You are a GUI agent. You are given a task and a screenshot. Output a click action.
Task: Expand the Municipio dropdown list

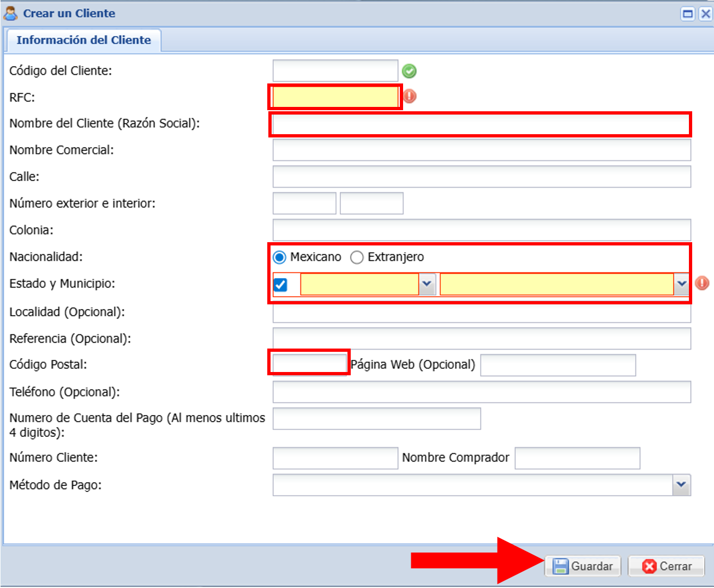(x=681, y=284)
